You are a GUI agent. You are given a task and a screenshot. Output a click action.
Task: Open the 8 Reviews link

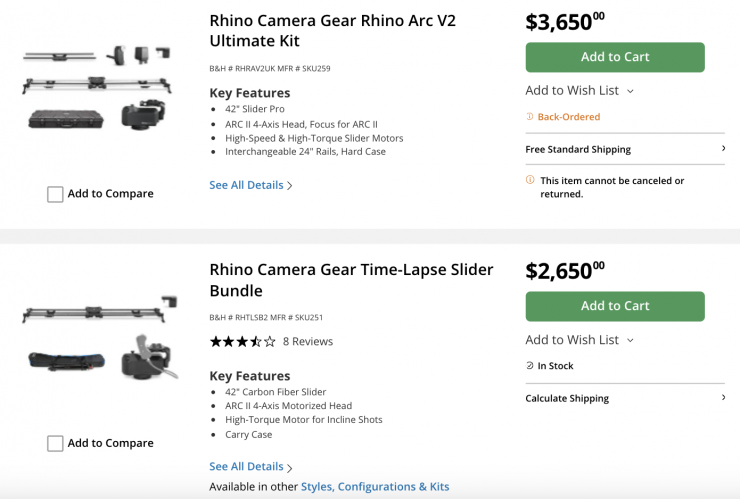coord(308,341)
